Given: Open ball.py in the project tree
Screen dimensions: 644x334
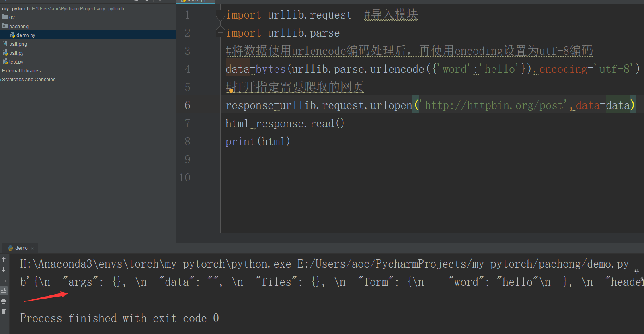Looking at the screenshot, I should tap(16, 53).
